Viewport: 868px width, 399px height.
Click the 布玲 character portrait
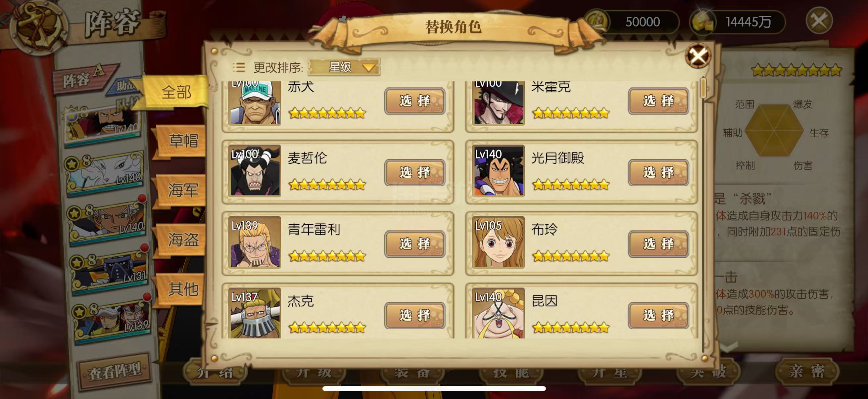pos(498,242)
